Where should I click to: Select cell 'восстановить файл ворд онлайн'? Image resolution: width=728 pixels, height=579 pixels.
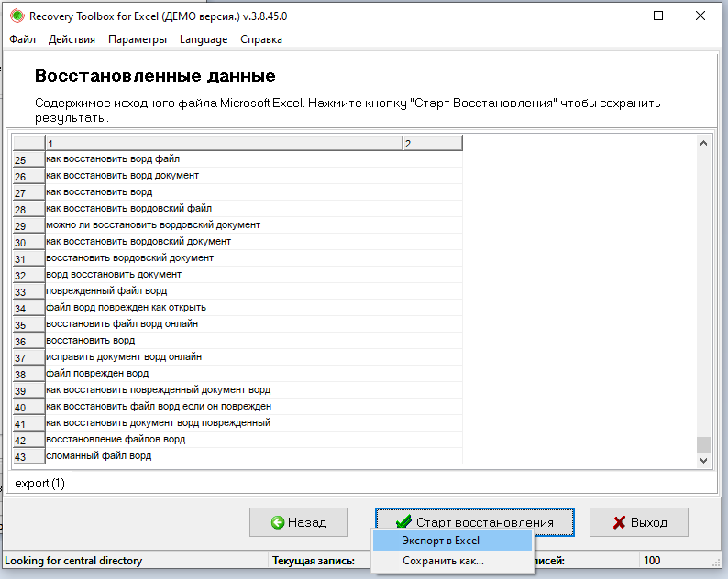(224, 323)
